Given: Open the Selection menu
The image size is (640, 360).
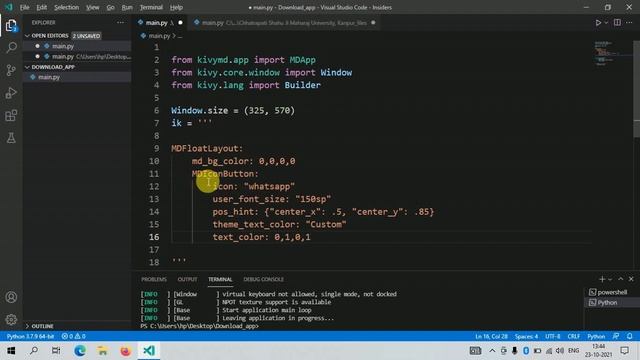Looking at the screenshot, I should point(67,7).
